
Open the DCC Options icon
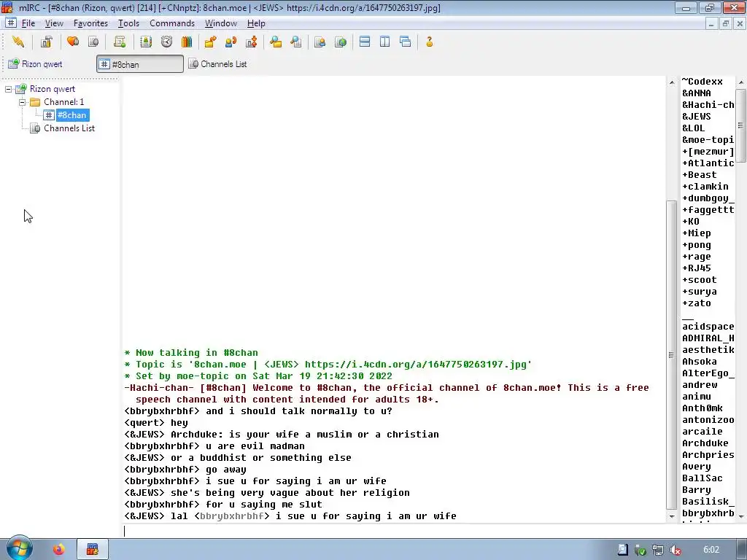coord(251,42)
